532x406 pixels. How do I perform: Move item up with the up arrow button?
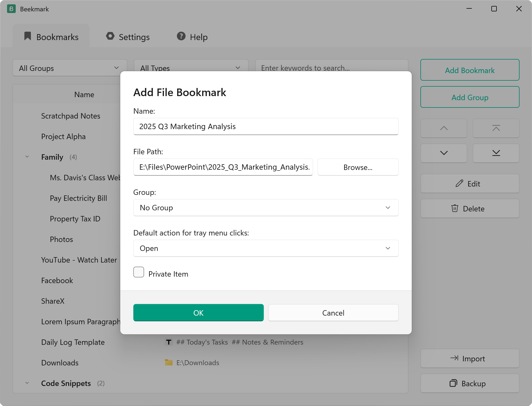tap(444, 128)
